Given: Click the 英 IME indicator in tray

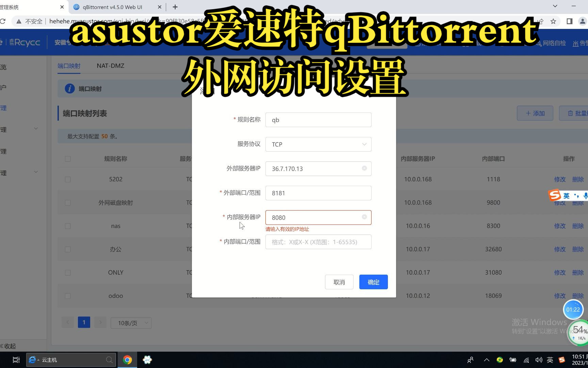Looking at the screenshot, I should pos(550,360).
